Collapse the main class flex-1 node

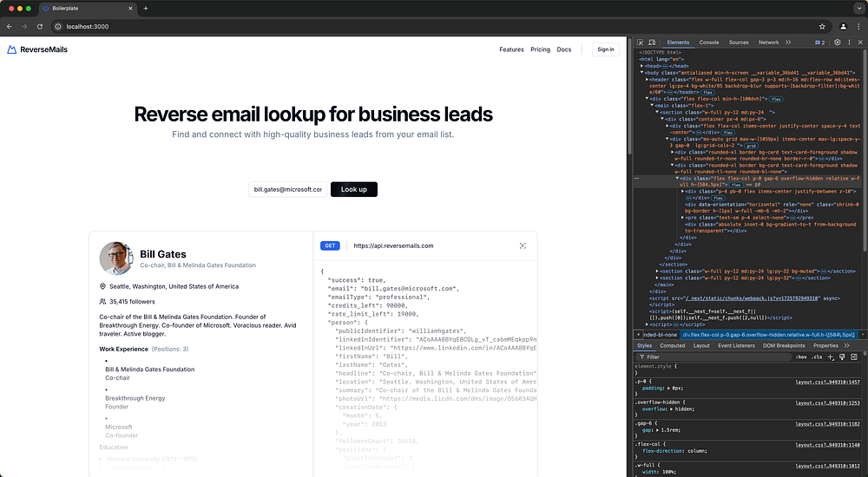[652, 105]
